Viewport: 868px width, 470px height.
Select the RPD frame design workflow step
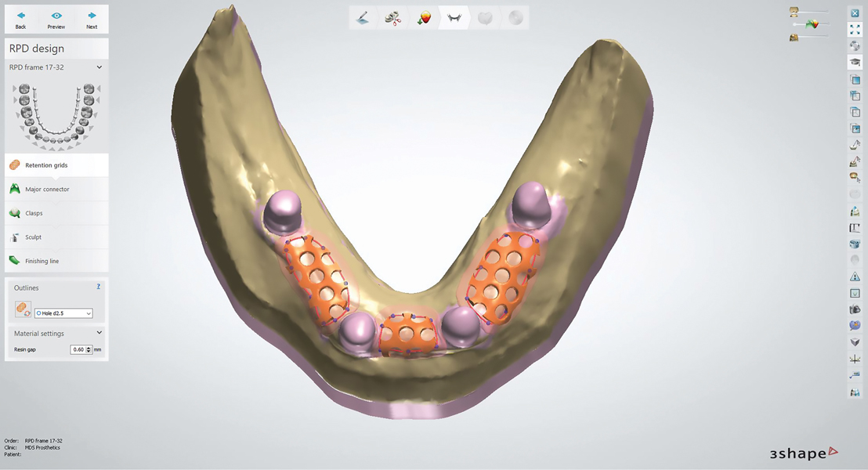point(454,18)
